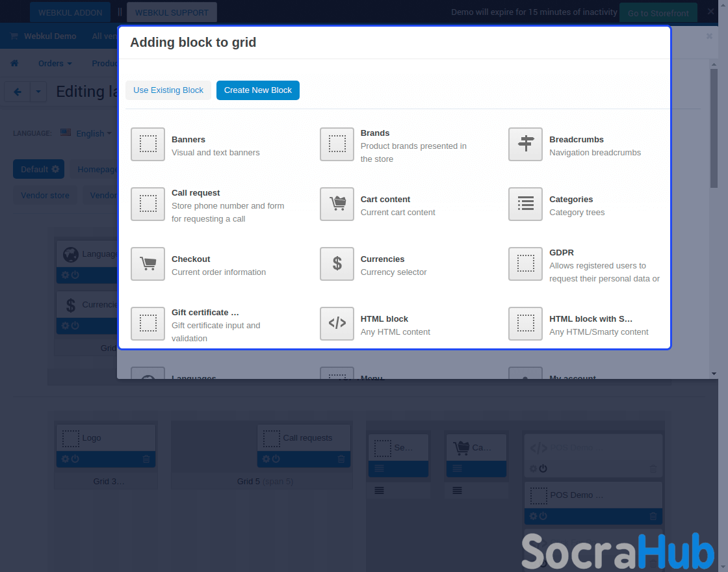Pick the Call request block icon

tap(148, 204)
